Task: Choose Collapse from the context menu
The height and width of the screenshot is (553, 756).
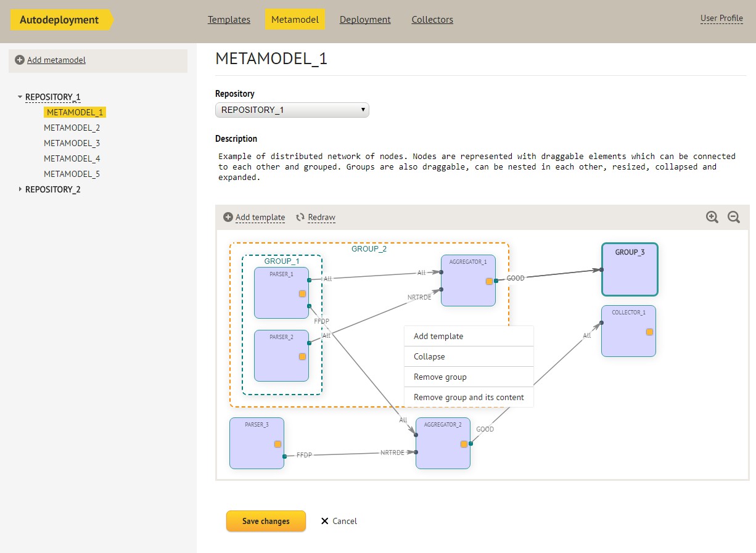Action: [x=429, y=356]
